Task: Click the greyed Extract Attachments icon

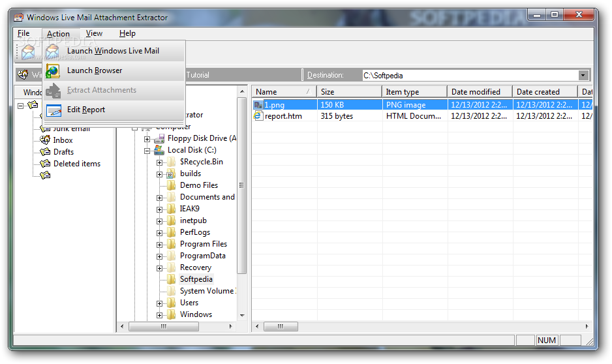Action: coord(53,91)
